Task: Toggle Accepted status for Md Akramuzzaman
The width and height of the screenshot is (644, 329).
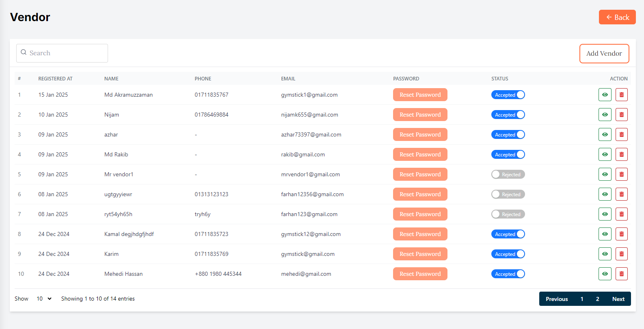Action: click(508, 95)
